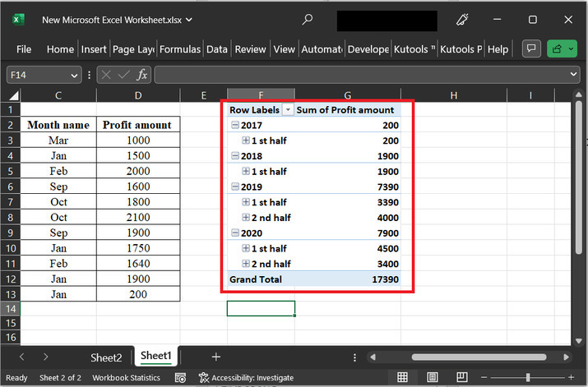Click the Excel app icon in title bar
588x387 pixels.
[x=17, y=20]
